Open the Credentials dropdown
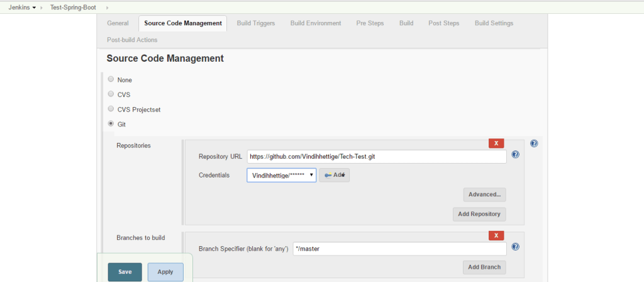 [x=281, y=175]
